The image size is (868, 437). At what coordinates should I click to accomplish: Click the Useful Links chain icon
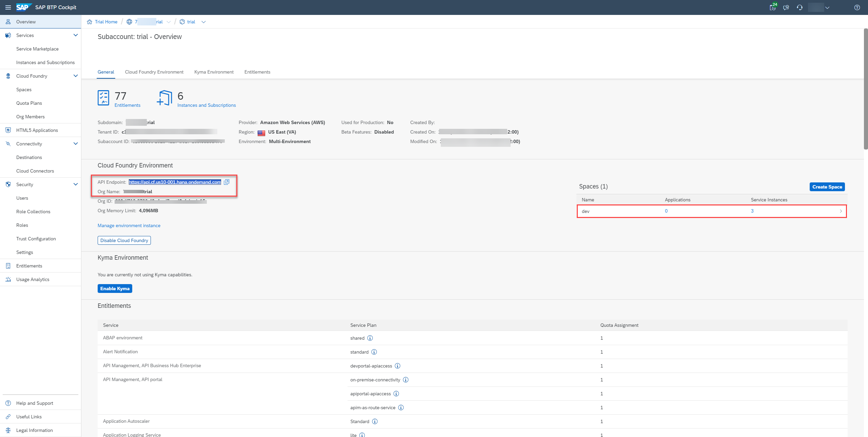8,417
